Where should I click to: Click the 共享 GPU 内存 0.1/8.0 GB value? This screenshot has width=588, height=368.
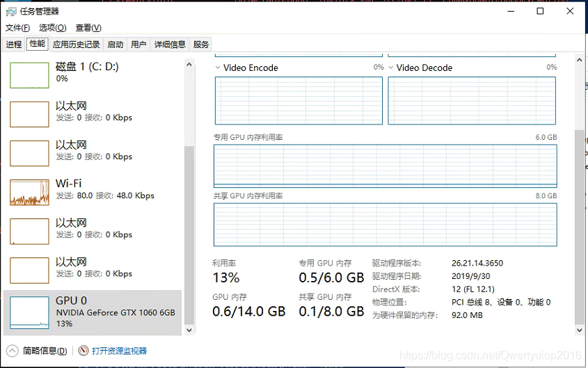pyautogui.click(x=331, y=312)
